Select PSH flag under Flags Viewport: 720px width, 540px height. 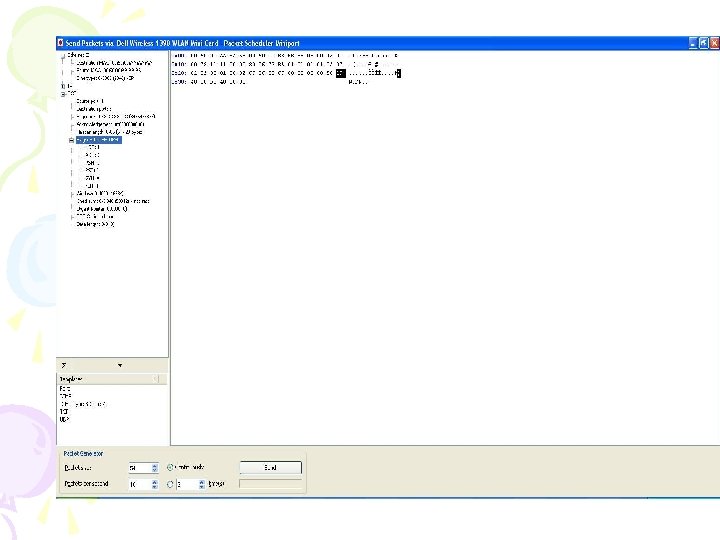[92, 163]
